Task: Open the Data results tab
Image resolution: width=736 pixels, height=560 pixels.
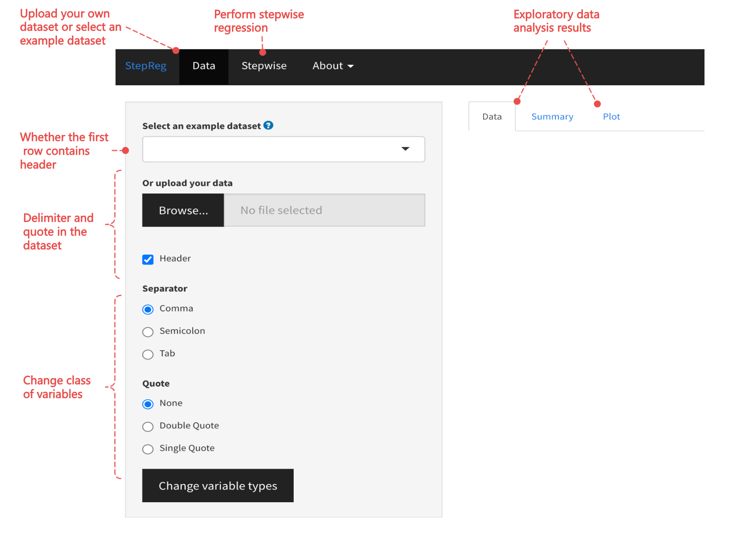Action: point(492,117)
